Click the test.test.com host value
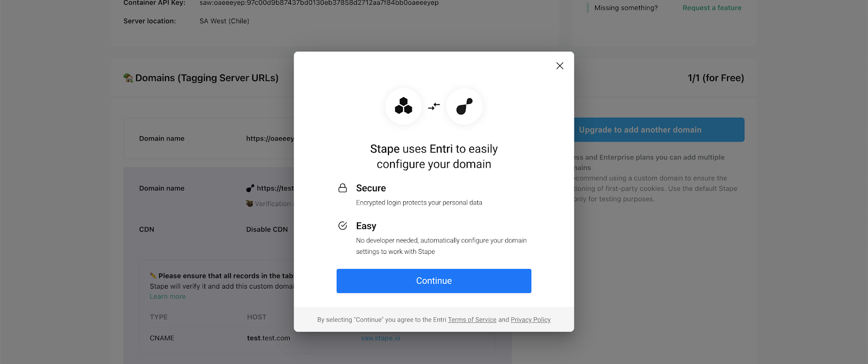Screen dimensions: 868x364 pyautogui.click(x=269, y=338)
